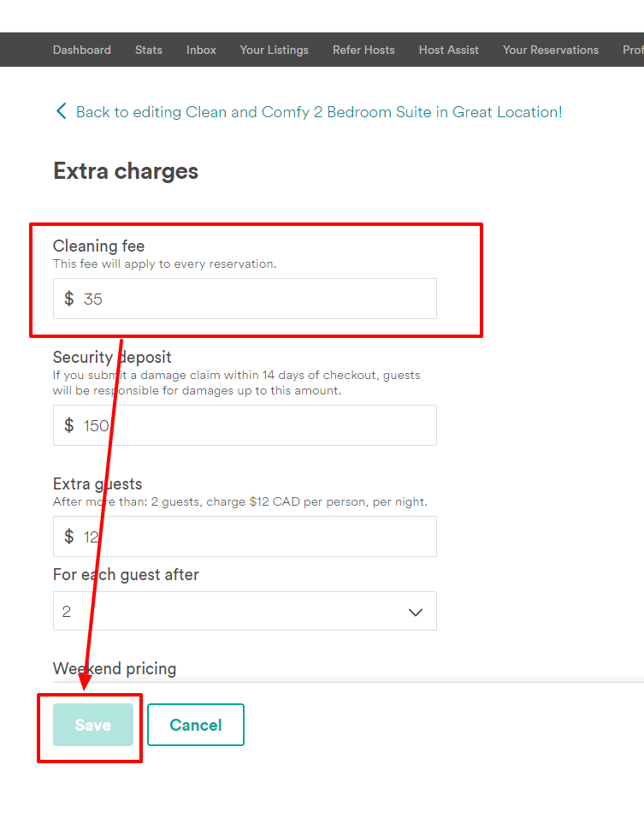Open the Dashboard nav item
The height and width of the screenshot is (818, 644).
82,50
